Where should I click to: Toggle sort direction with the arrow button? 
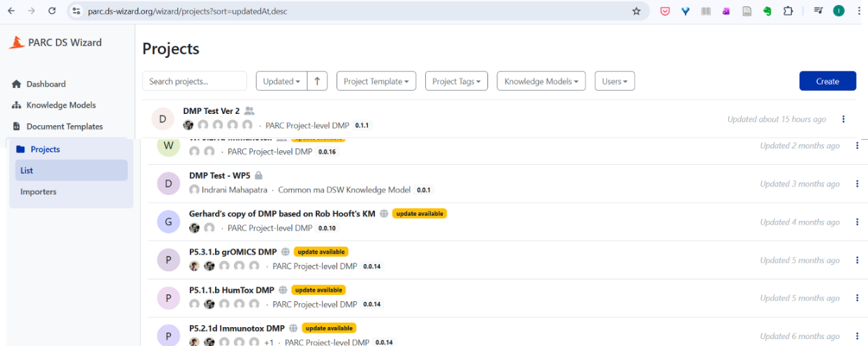(x=317, y=81)
